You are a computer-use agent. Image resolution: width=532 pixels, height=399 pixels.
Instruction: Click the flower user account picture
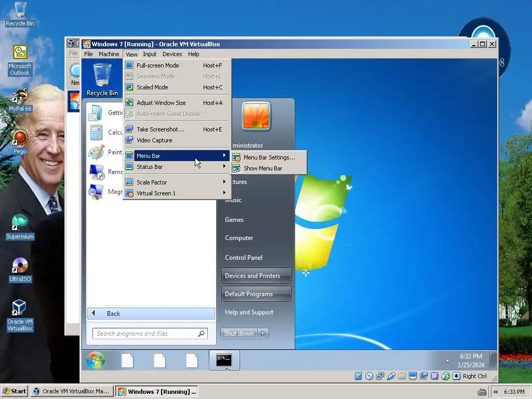coord(256,116)
